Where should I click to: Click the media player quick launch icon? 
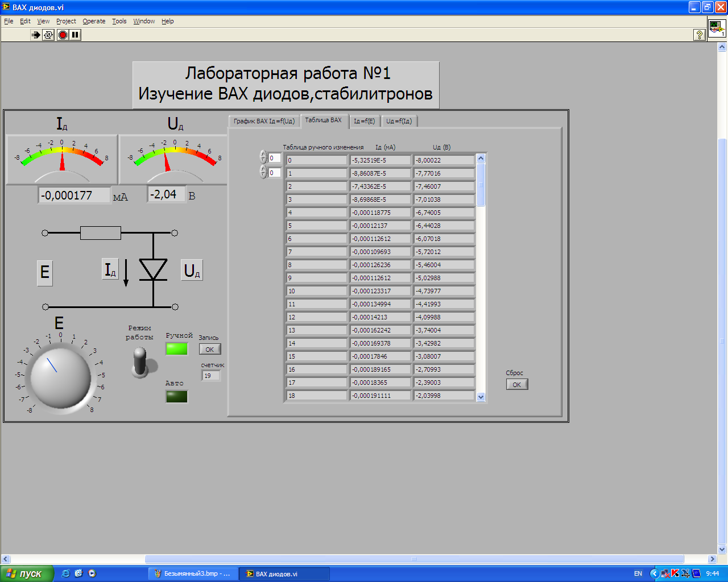[x=92, y=573]
